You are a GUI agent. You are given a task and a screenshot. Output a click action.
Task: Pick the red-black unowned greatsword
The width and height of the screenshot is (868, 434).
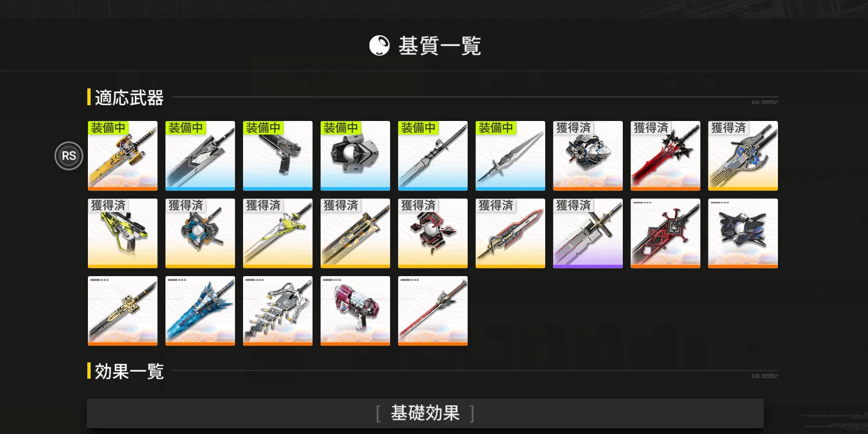coord(666,233)
